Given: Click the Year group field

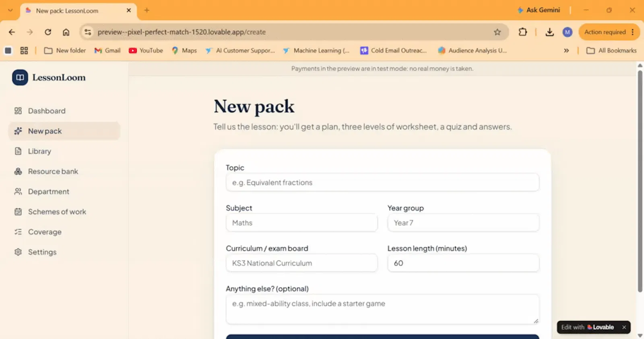Looking at the screenshot, I should click(463, 223).
